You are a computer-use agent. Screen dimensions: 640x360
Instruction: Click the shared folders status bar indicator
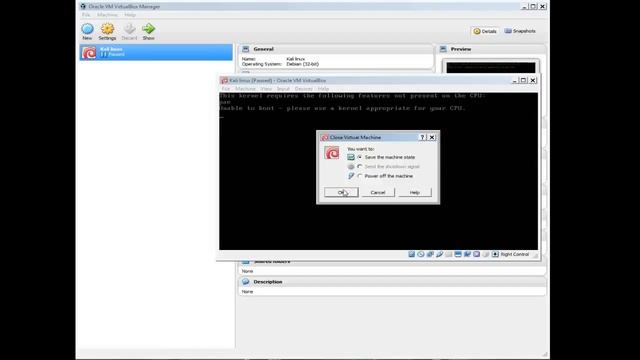coord(449,254)
